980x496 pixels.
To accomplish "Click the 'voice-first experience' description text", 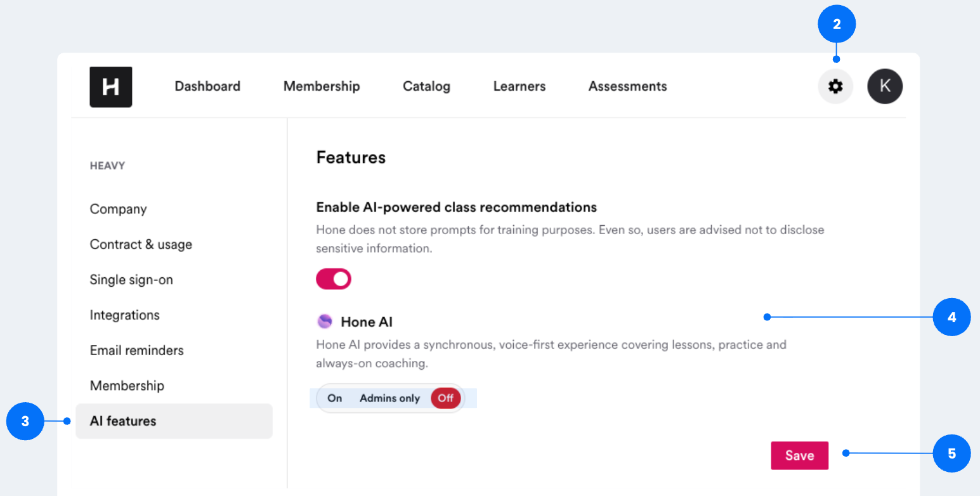I will (x=551, y=355).
